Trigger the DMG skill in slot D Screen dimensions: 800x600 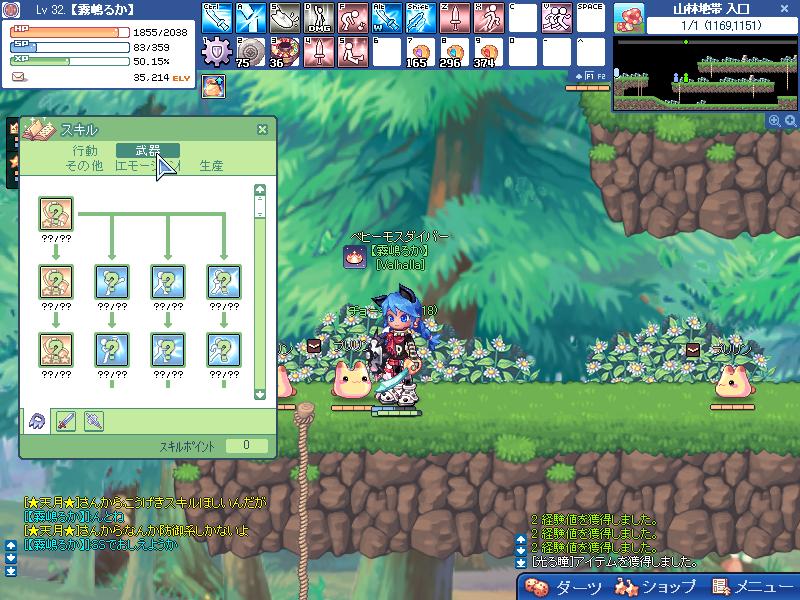click(x=319, y=18)
